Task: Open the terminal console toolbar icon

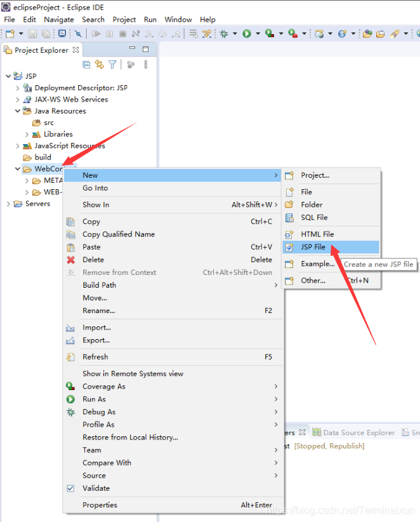Action: coord(62,33)
